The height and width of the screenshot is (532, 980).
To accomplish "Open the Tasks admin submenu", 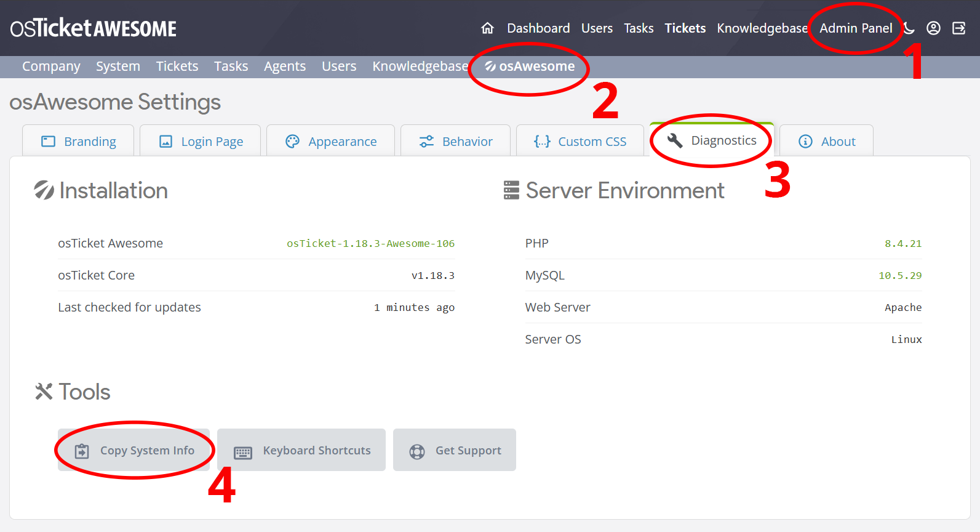I will tap(231, 66).
